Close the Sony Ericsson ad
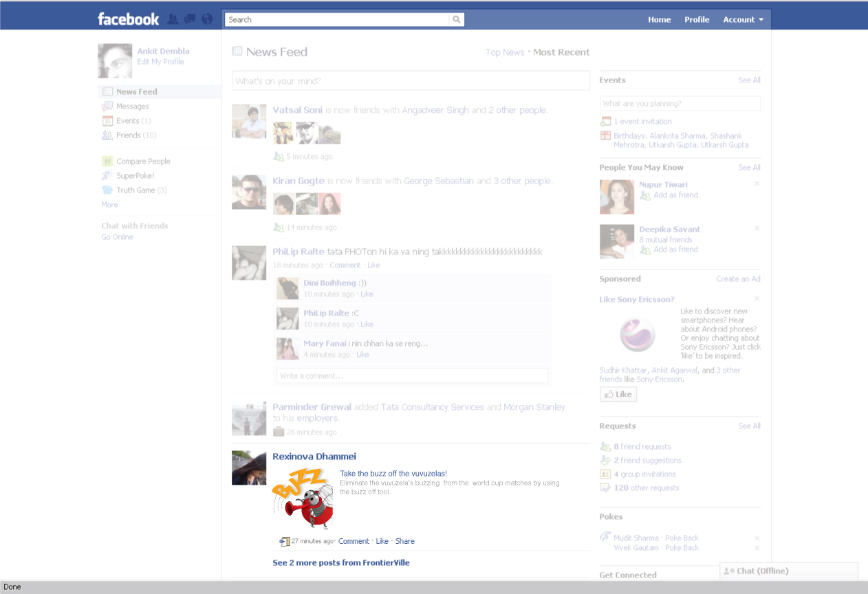This screenshot has width=868, height=594. [x=757, y=298]
